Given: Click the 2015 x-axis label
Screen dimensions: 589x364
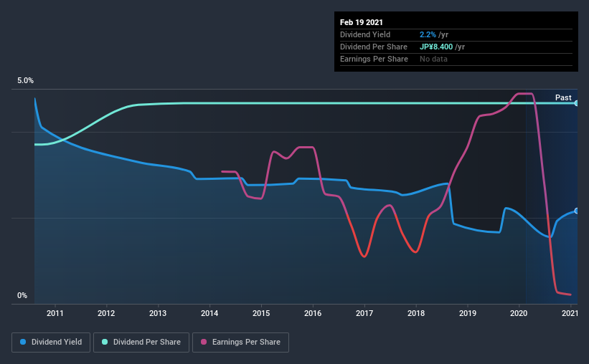Looking at the screenshot, I should [x=261, y=313].
